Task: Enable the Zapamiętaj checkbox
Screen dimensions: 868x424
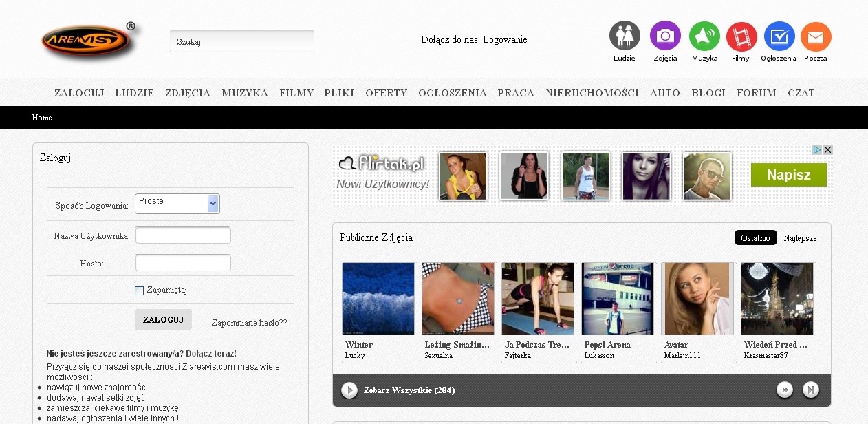Action: coord(140,290)
